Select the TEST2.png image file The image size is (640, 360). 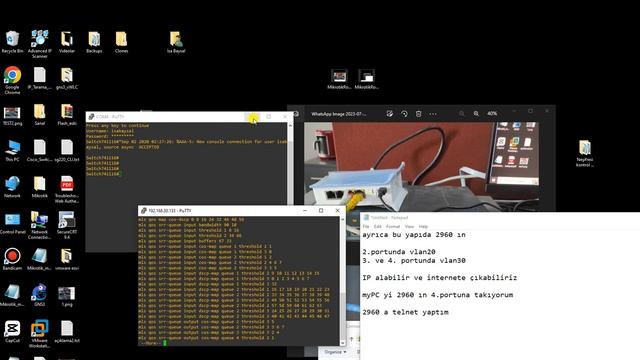click(12, 115)
